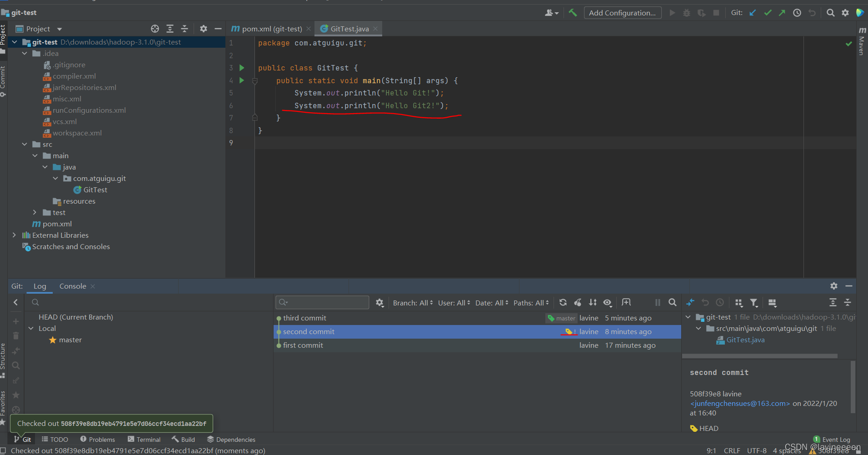The width and height of the screenshot is (868, 455).
Task: Collapse all in the changed files tree
Action: [x=848, y=303]
